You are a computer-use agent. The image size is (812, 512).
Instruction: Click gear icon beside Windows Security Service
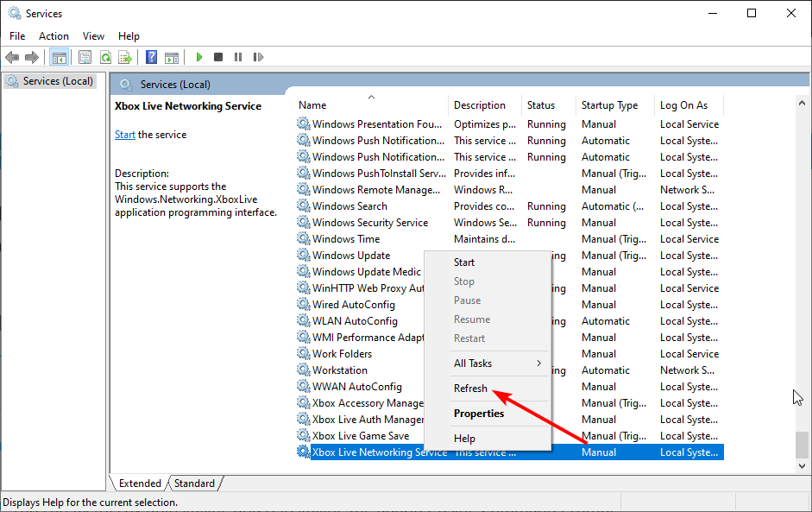pos(304,222)
